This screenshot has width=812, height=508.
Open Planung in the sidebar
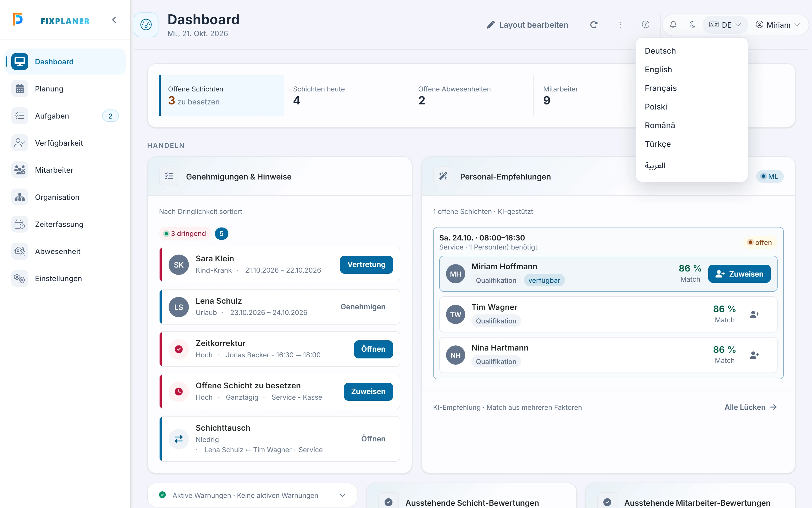click(x=65, y=89)
